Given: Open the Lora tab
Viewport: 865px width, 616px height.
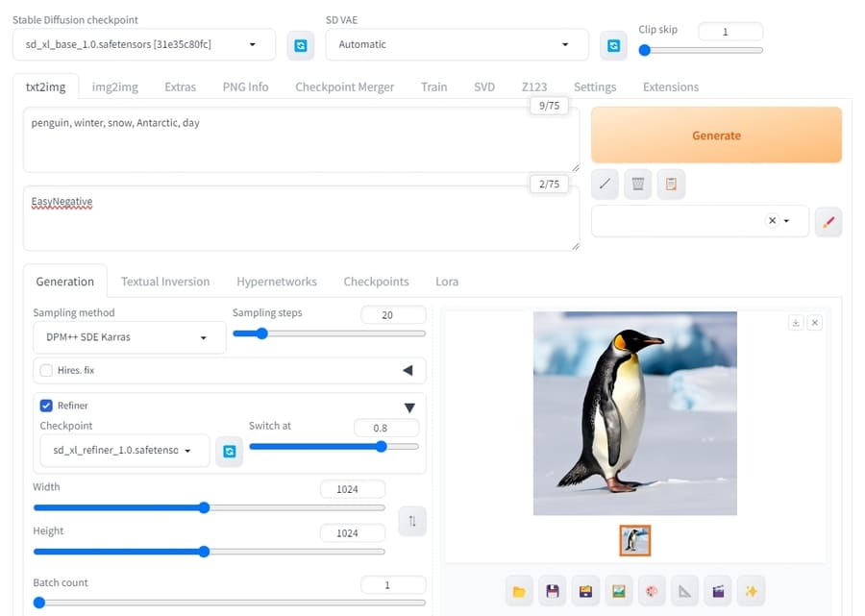Looking at the screenshot, I should (447, 282).
